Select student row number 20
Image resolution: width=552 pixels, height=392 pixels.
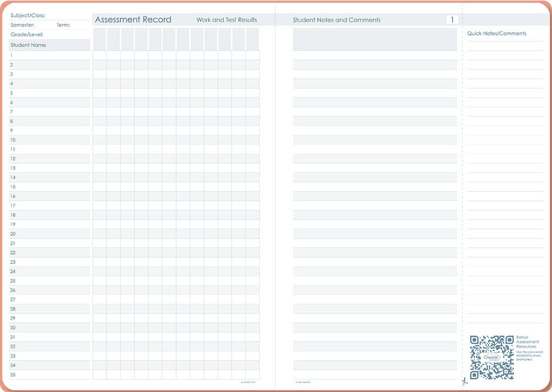(49, 234)
